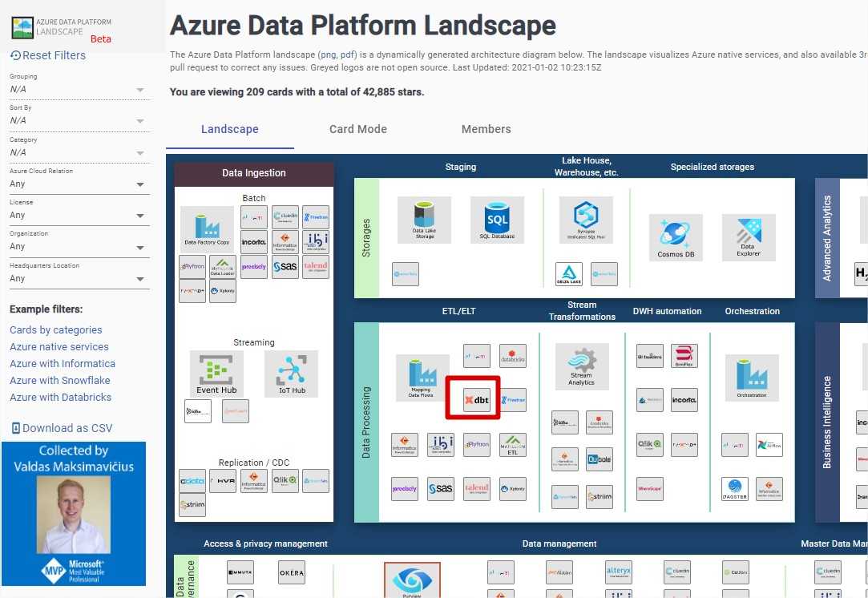Click the Immuta card in Access management
Image resolution: width=868 pixels, height=598 pixels.
[240, 572]
